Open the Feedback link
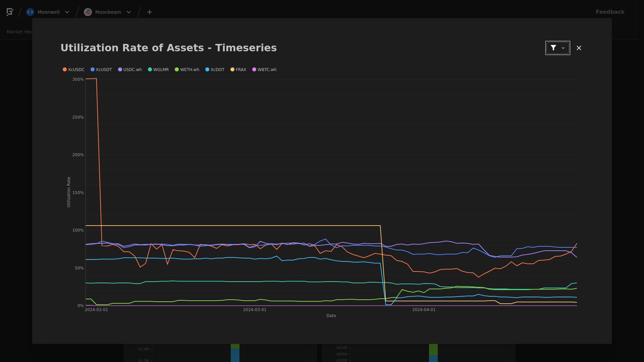This screenshot has width=644, height=362. tap(610, 12)
